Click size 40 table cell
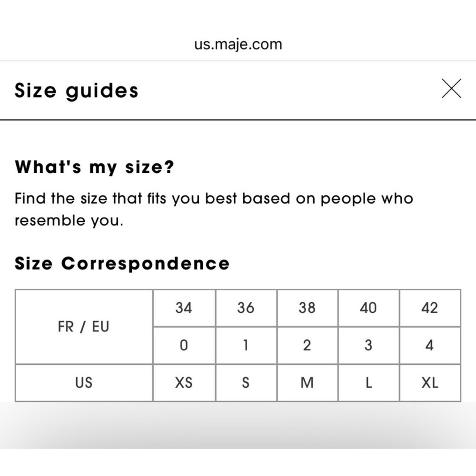Image resolution: width=476 pixels, height=476 pixels. coord(368,308)
